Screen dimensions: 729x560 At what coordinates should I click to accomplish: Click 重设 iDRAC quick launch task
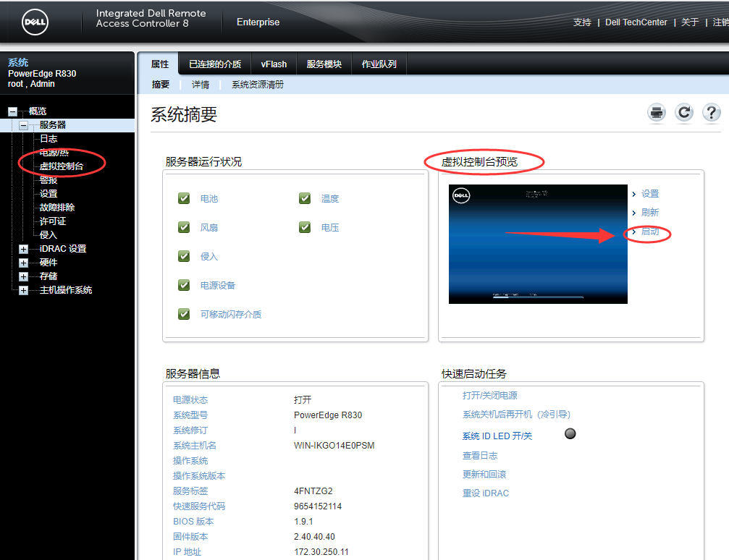(x=485, y=493)
